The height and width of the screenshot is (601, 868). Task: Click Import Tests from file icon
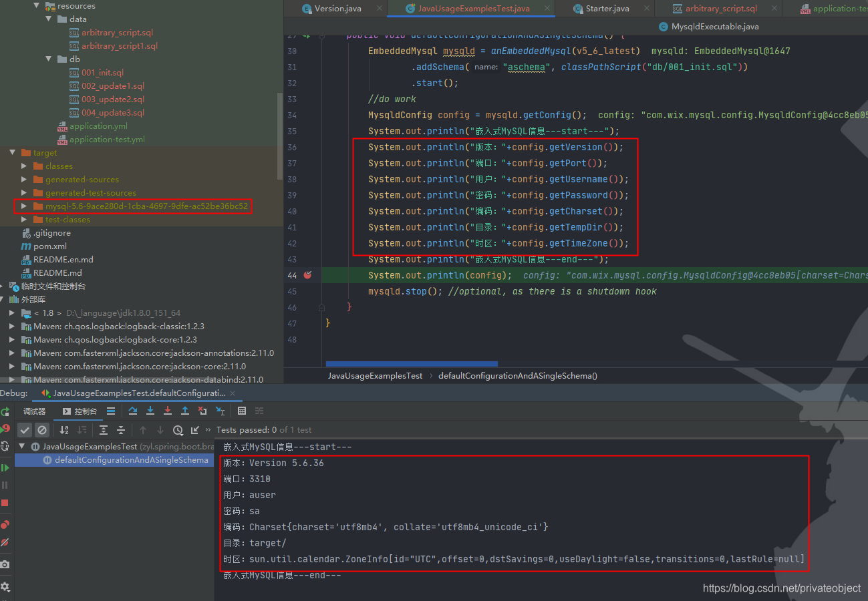pyautogui.click(x=195, y=430)
